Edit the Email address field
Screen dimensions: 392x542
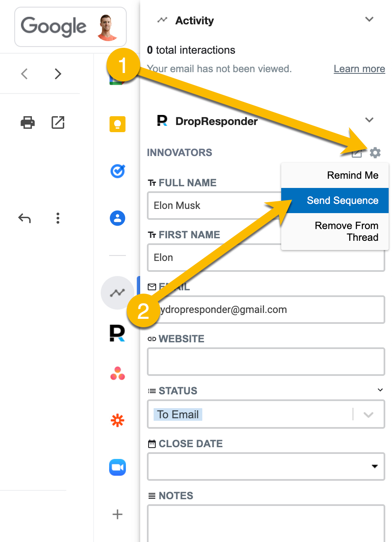point(266,310)
